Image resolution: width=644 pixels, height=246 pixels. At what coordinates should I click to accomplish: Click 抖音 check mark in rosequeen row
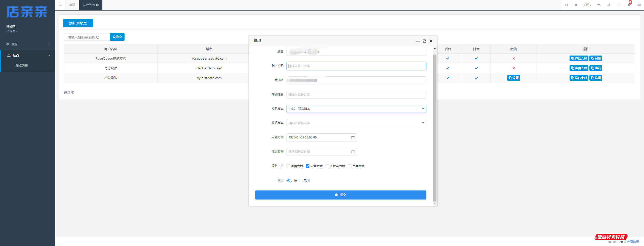[476, 59]
